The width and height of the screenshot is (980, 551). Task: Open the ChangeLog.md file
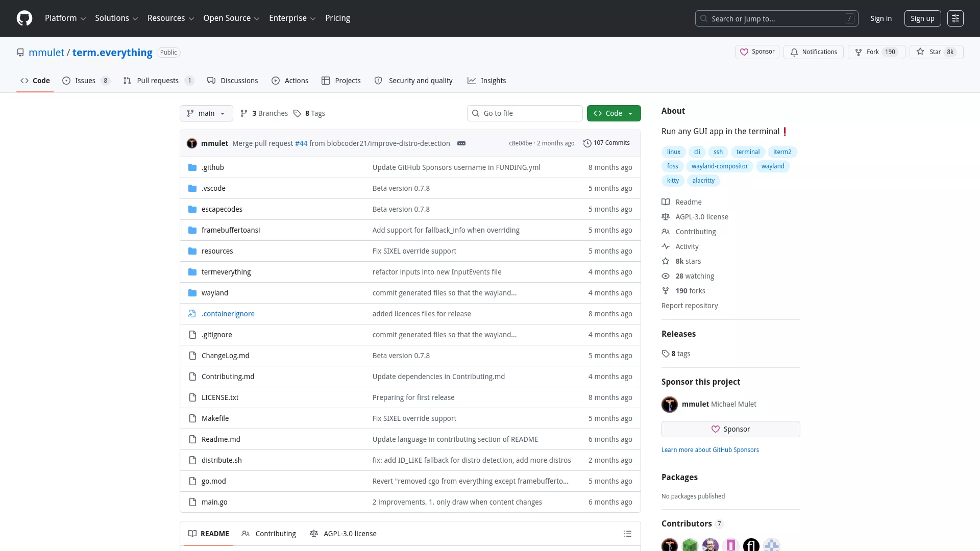pyautogui.click(x=225, y=356)
